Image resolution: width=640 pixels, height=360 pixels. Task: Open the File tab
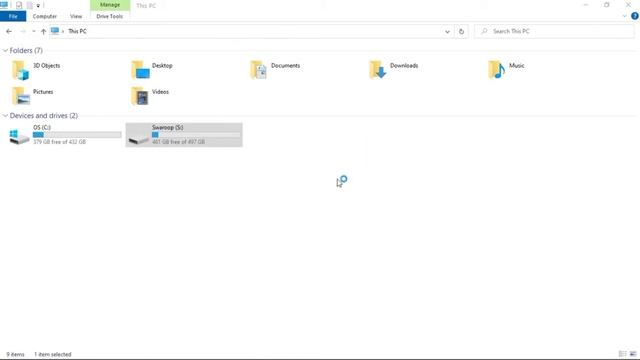[x=13, y=16]
